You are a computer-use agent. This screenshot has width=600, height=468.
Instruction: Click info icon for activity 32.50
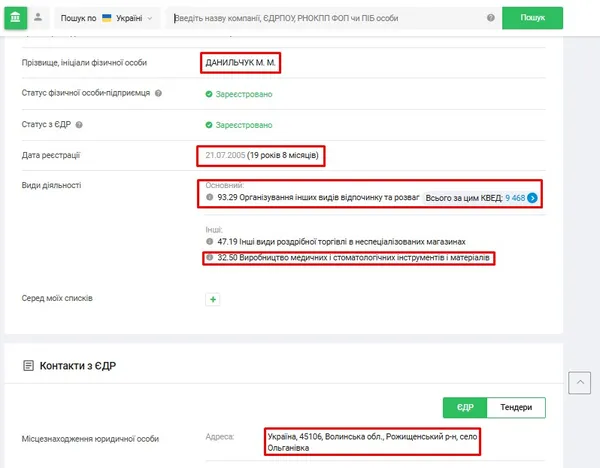(209, 258)
